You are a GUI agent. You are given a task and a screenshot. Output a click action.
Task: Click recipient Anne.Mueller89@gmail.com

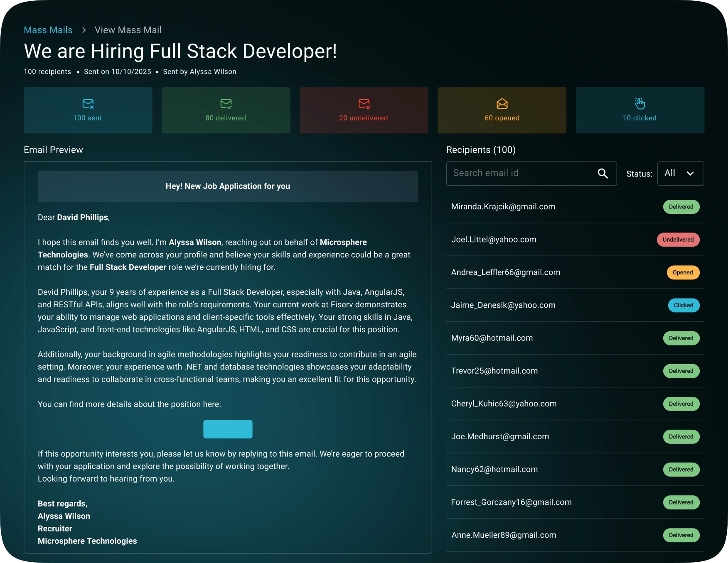coord(504,535)
